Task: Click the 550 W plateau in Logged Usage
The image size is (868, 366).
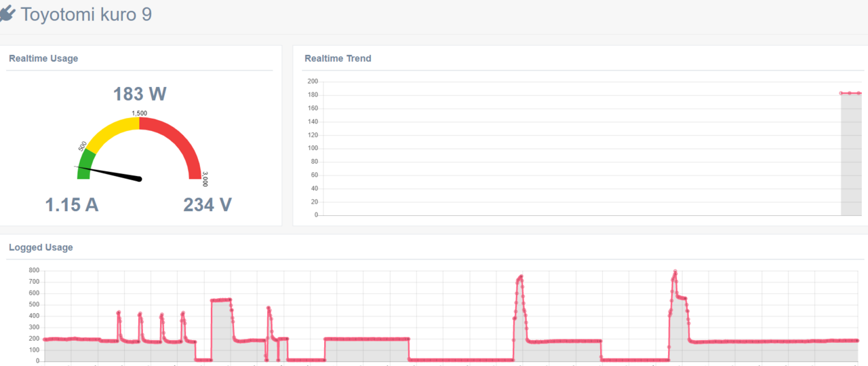Action: 221,299
